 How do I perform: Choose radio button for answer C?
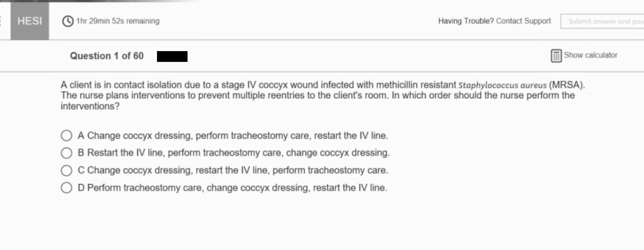66,170
